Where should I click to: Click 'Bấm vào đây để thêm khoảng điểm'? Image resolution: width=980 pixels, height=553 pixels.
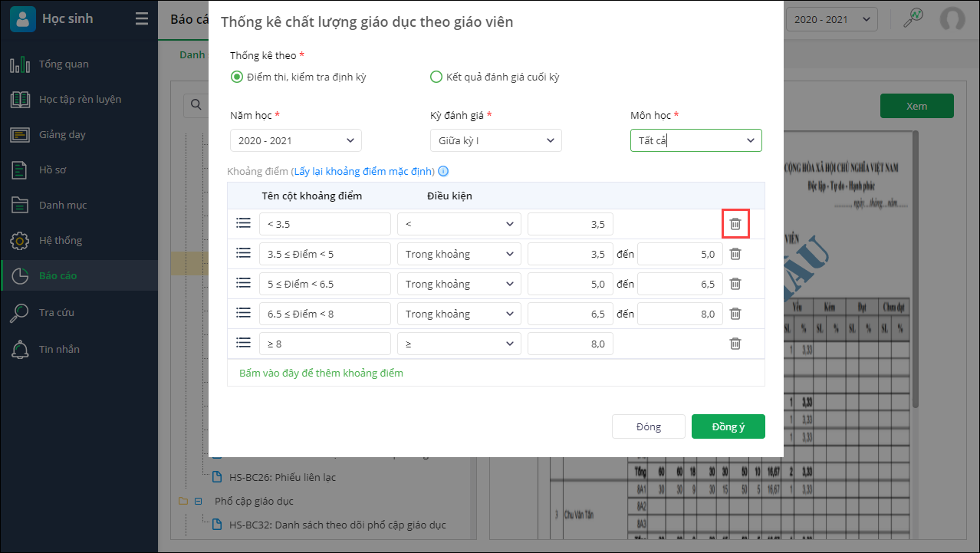coord(321,373)
